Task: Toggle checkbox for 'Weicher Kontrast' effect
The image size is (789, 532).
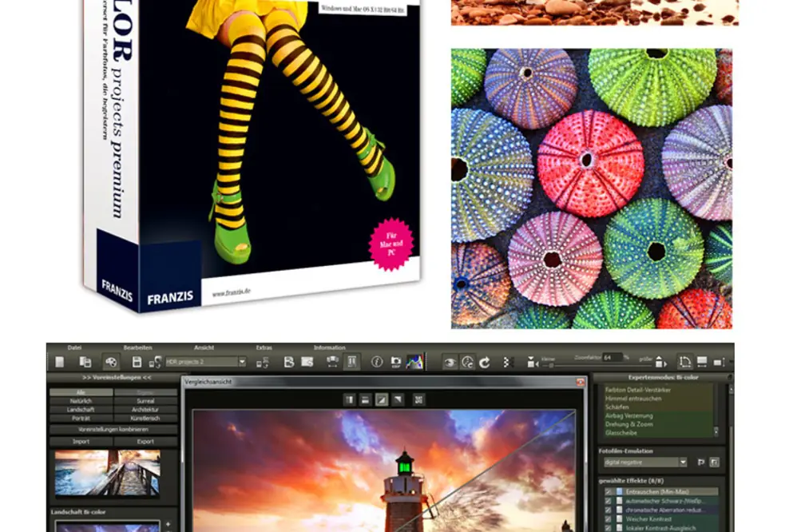Action: pos(608,518)
